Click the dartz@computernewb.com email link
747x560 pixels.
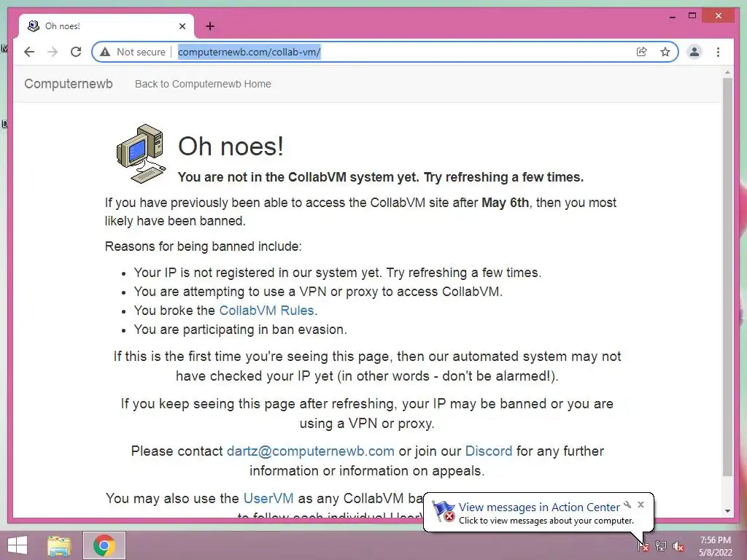coord(311,451)
